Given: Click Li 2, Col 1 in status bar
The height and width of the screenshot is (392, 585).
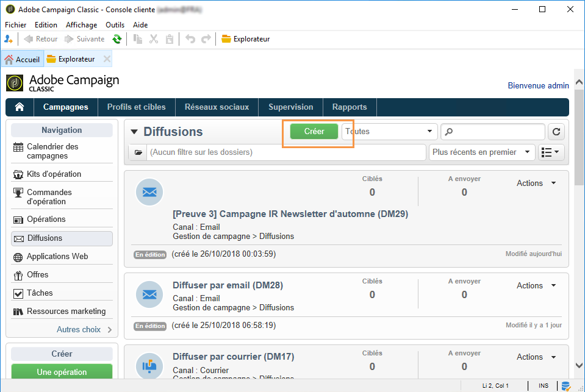Looking at the screenshot, I should point(495,386).
